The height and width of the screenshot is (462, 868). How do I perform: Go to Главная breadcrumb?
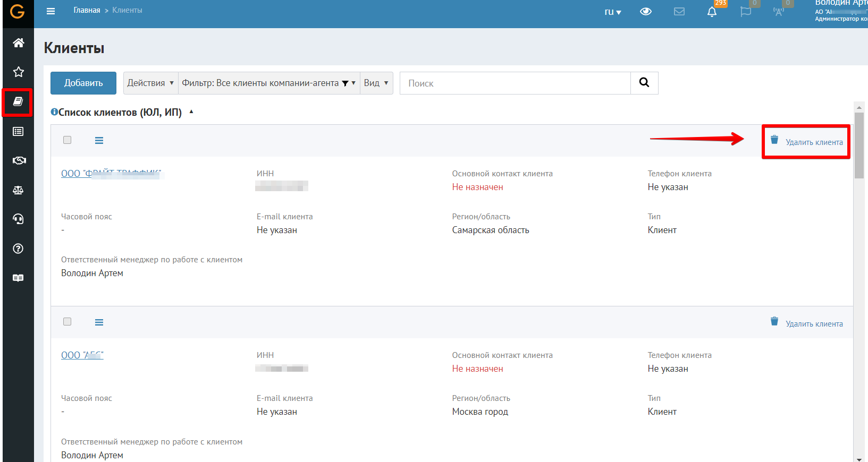pos(87,10)
